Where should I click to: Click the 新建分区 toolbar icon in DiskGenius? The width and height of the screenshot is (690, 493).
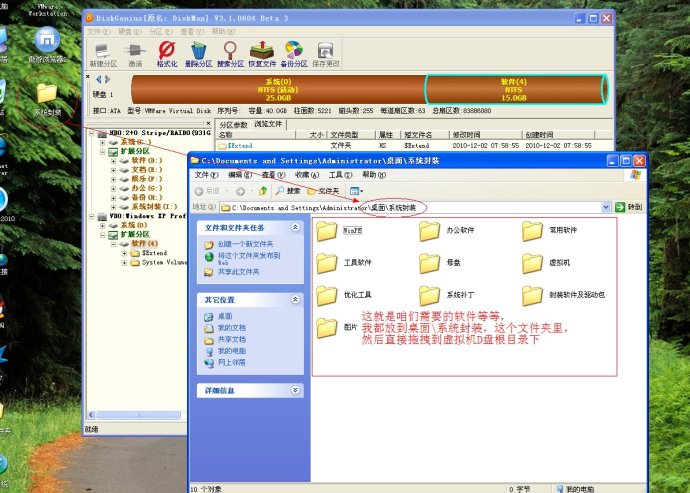(x=103, y=54)
